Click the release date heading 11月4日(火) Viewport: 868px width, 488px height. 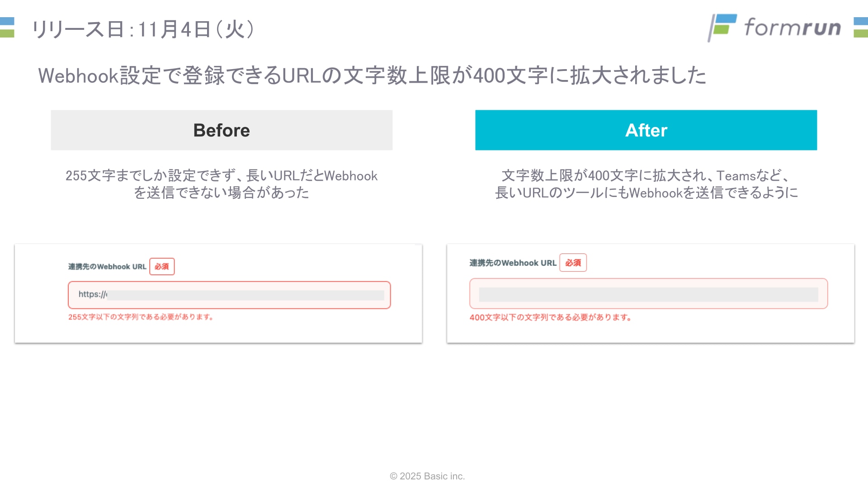[x=144, y=29]
